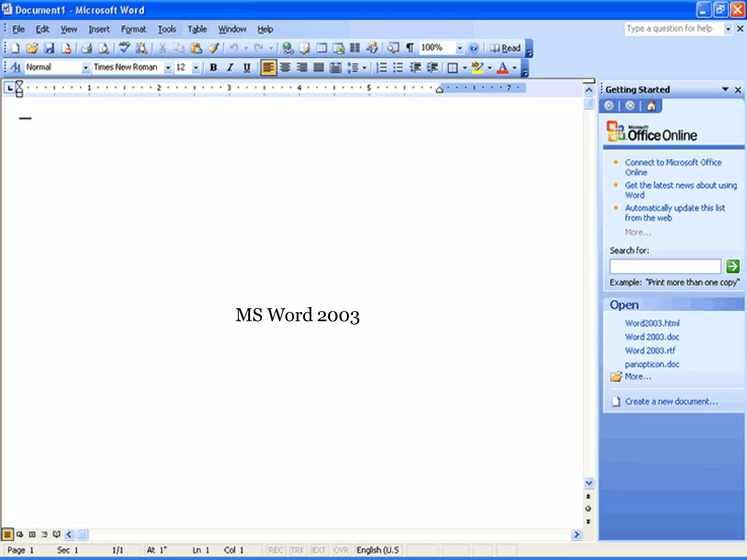Click the Microsoft Word Help icon

tap(473, 48)
